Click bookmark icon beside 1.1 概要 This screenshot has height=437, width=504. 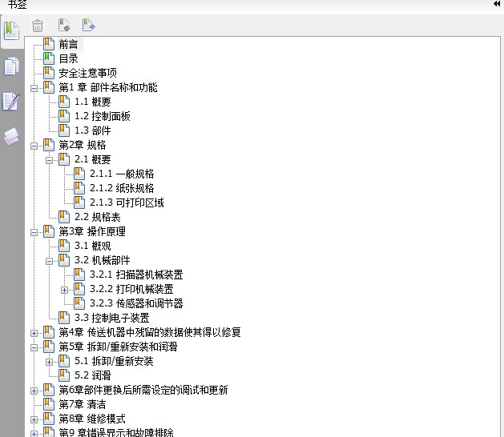tap(64, 102)
